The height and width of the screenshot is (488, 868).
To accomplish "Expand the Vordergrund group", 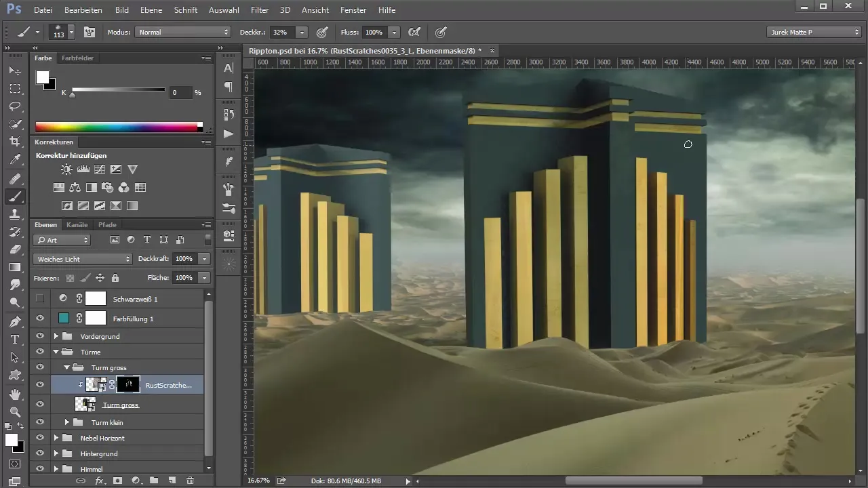I will point(56,336).
